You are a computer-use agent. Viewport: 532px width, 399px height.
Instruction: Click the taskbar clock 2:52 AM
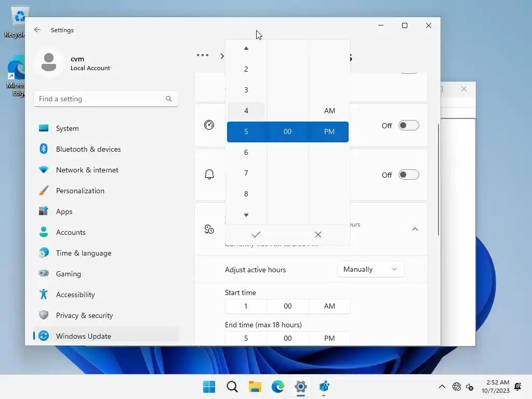pos(495,387)
